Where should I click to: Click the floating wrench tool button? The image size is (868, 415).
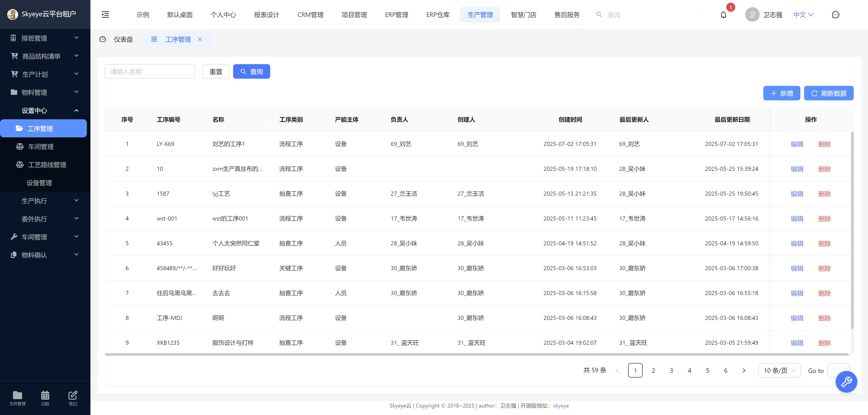click(x=846, y=382)
